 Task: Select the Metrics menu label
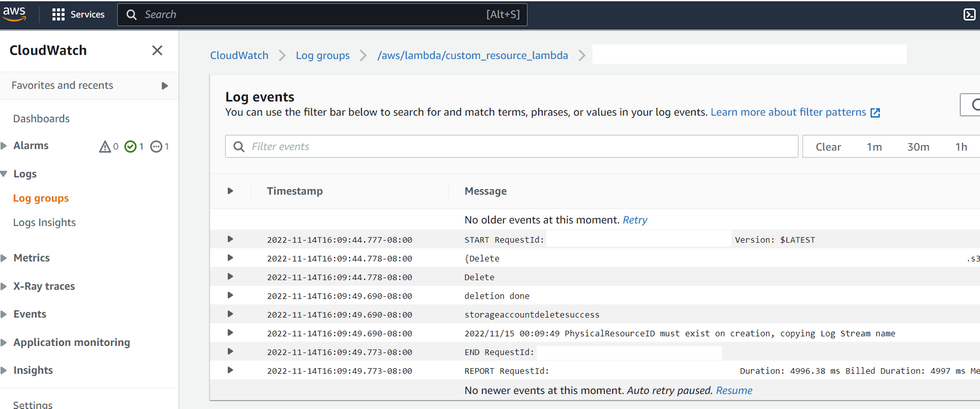(31, 258)
